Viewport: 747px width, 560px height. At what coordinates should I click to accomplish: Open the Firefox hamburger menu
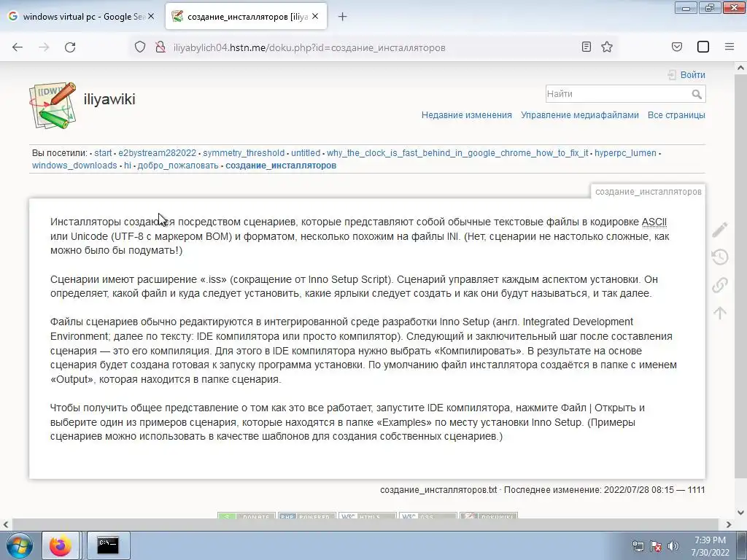[729, 47]
